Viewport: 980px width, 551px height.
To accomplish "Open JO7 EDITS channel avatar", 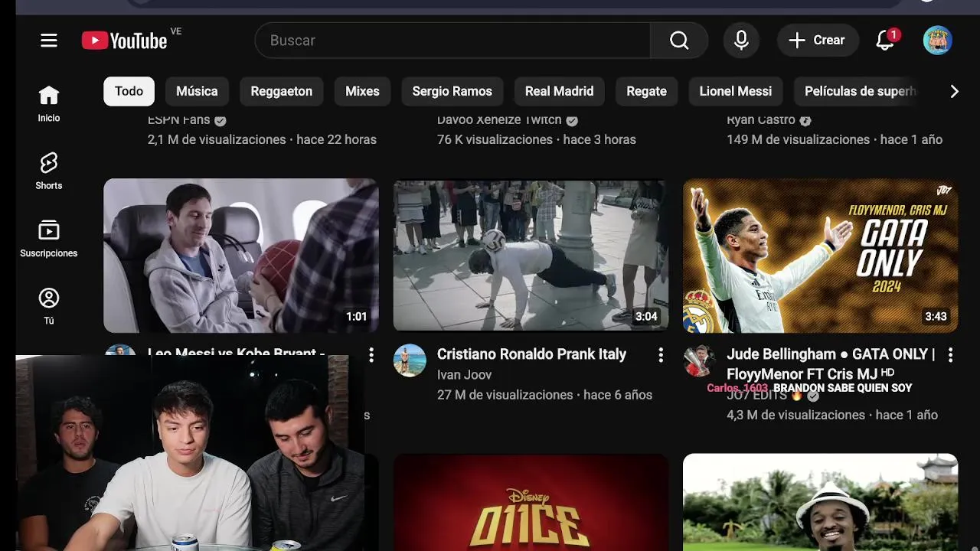I will click(699, 360).
